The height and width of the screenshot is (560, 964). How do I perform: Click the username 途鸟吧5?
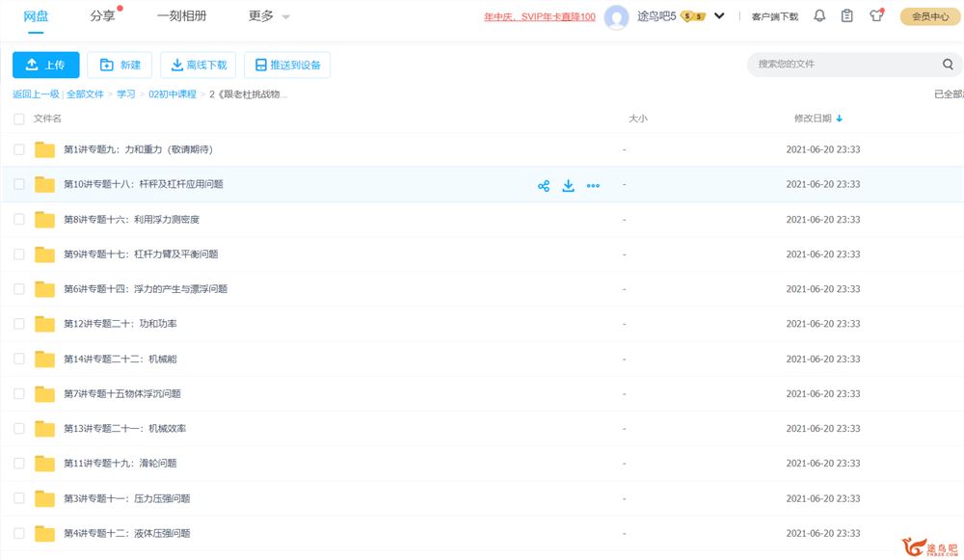(x=656, y=16)
